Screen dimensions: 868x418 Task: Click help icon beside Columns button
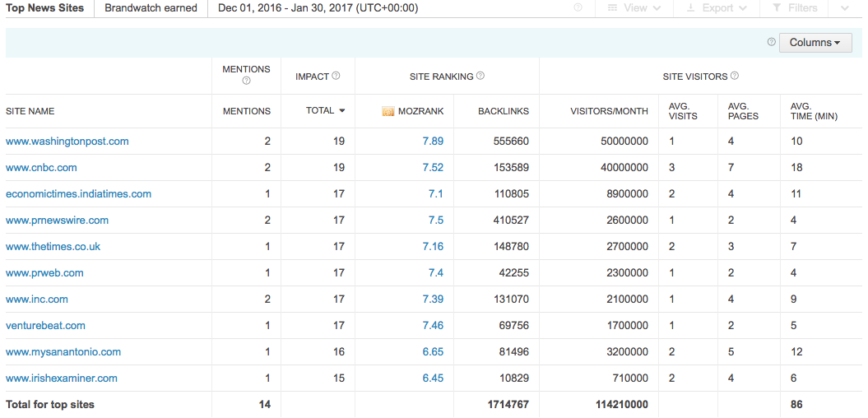click(x=771, y=42)
